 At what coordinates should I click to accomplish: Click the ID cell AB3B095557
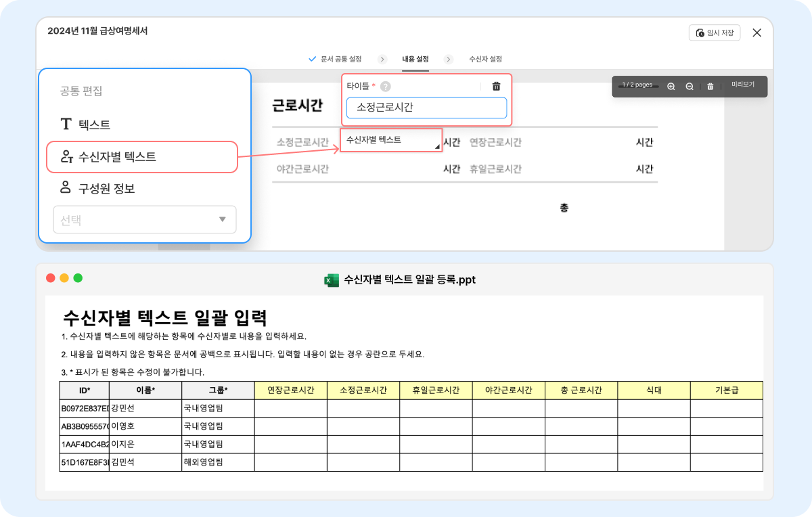[x=85, y=426]
